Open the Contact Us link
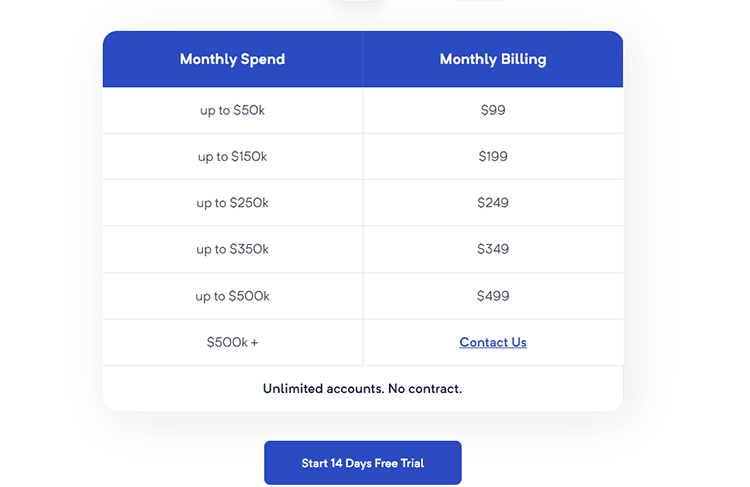 point(493,342)
